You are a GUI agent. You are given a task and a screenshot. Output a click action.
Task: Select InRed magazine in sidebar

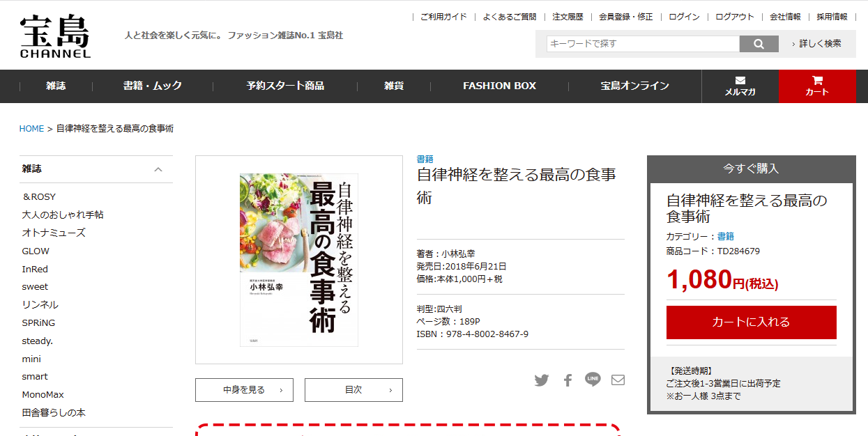coord(35,270)
